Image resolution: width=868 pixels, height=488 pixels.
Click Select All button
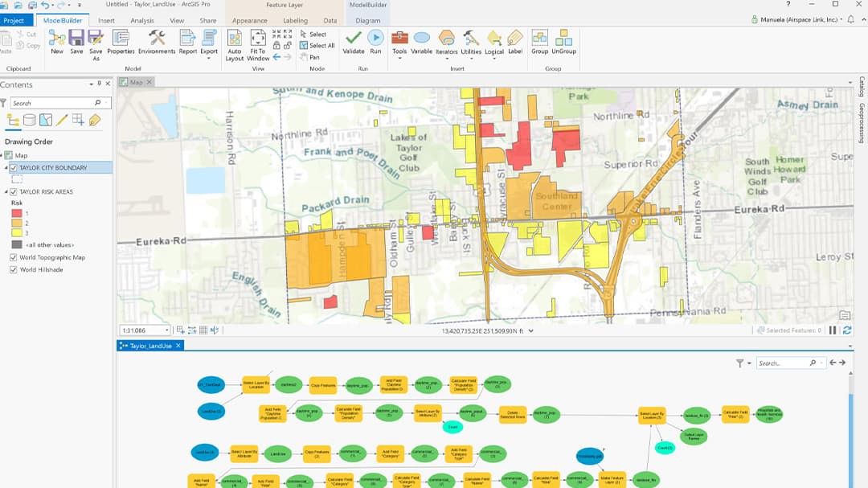coord(317,45)
